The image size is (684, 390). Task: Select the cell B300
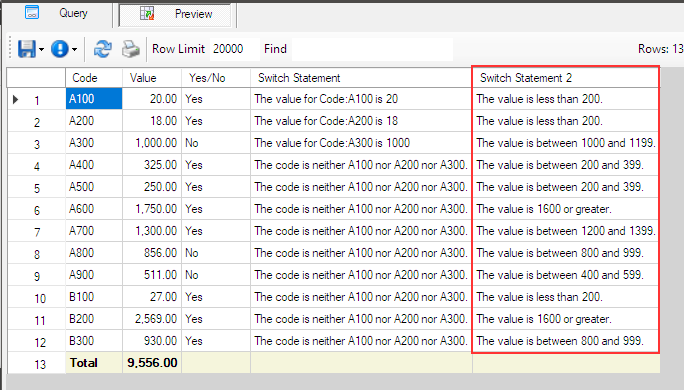pos(94,341)
